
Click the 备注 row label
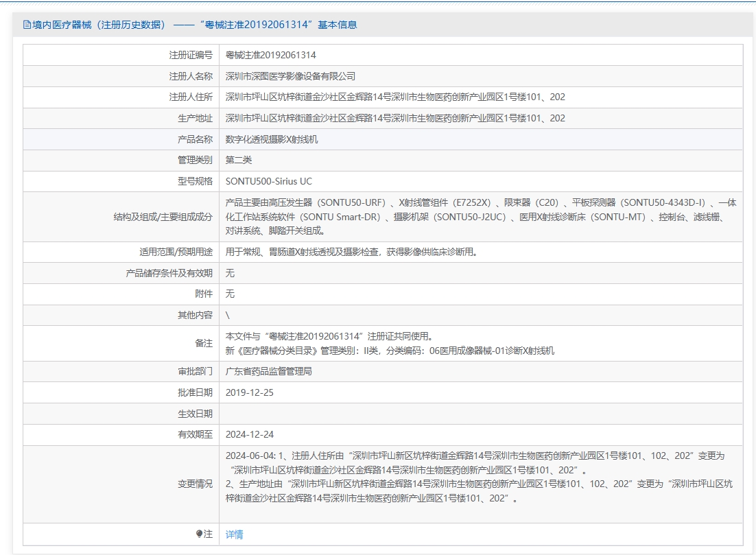[204, 343]
